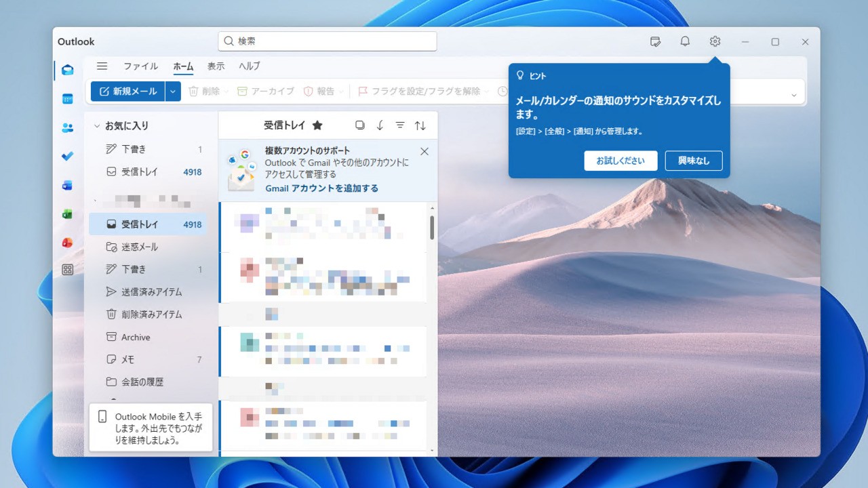868x488 pixels.
Task: Collapse the お気に入り folder group
Action: [97, 126]
